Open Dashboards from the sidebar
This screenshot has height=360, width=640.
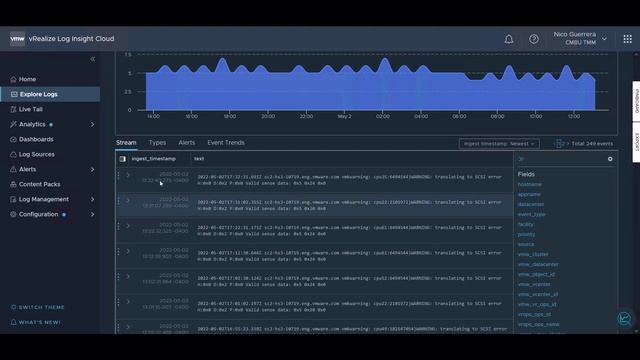click(x=36, y=139)
